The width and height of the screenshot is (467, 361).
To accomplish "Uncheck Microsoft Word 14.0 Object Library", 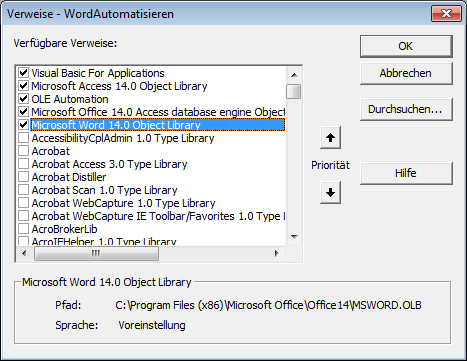I will click(23, 125).
